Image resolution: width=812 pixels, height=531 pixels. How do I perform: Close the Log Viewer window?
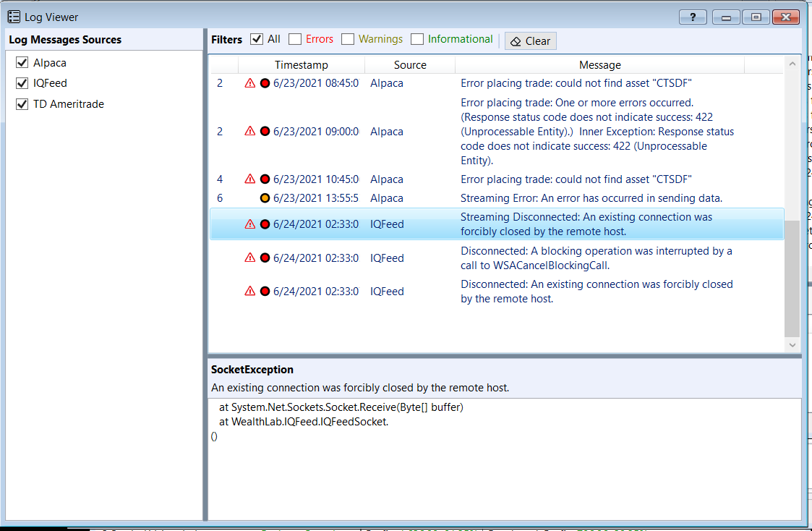786,17
